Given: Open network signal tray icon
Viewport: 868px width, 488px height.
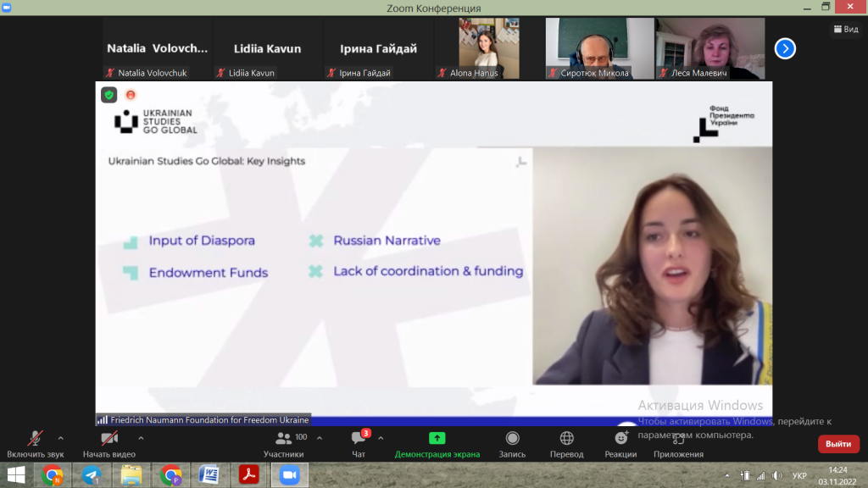Looking at the screenshot, I should point(761,476).
